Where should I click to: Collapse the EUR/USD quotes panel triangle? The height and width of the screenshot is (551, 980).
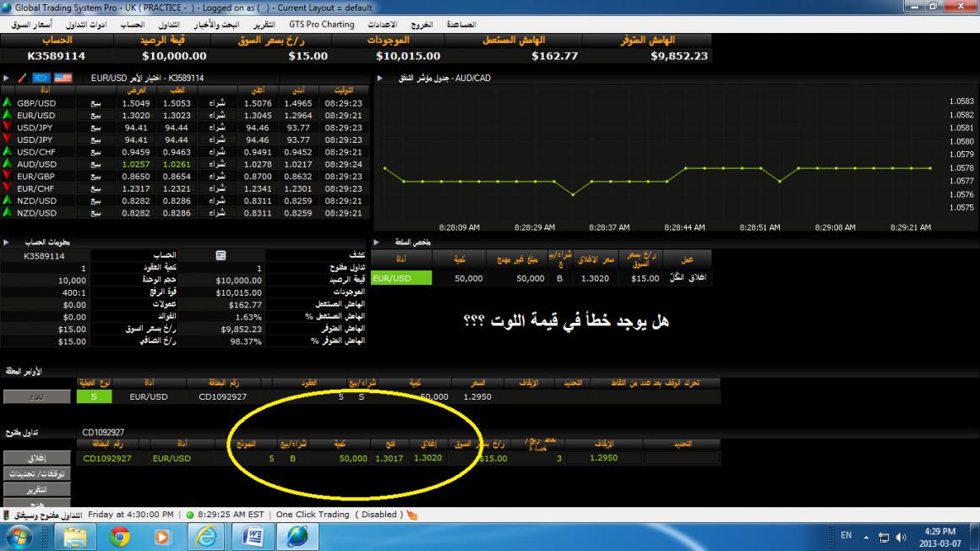6,79
